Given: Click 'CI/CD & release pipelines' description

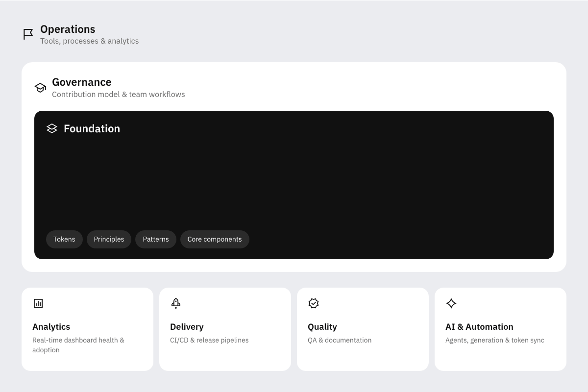Looking at the screenshot, I should point(209,340).
